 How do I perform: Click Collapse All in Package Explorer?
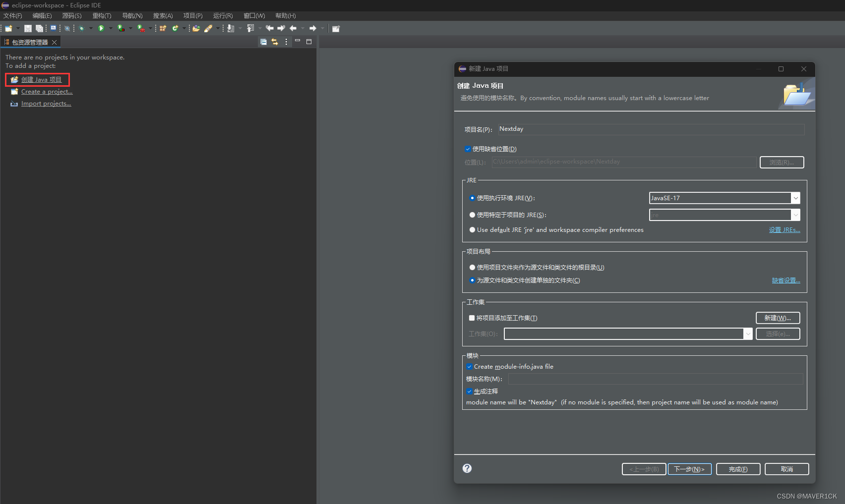point(263,42)
